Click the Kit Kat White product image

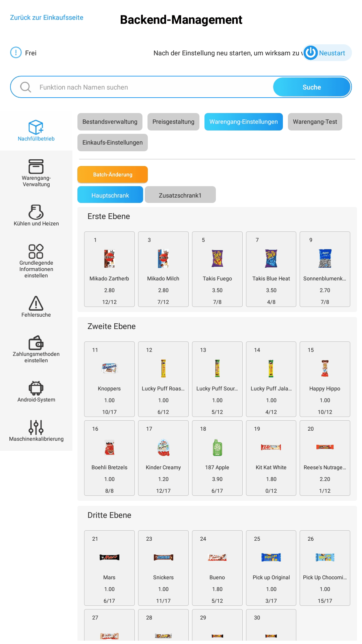271,447
